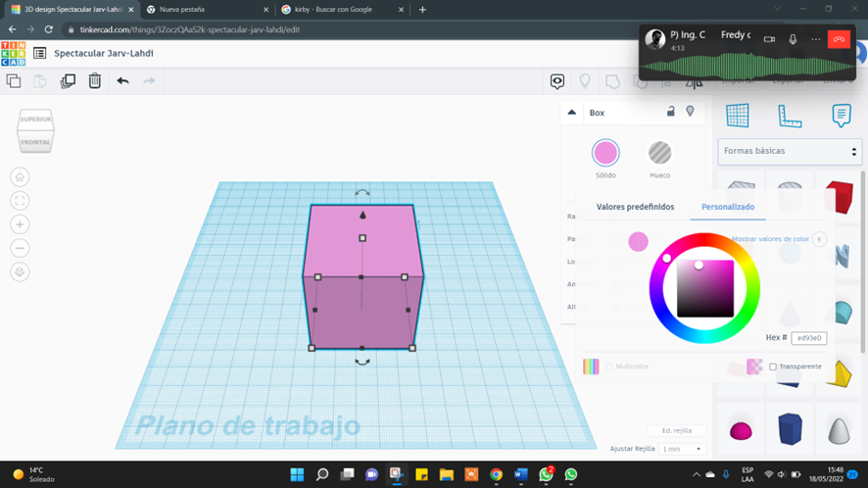
Task: Open a new browser tab
Action: (422, 10)
